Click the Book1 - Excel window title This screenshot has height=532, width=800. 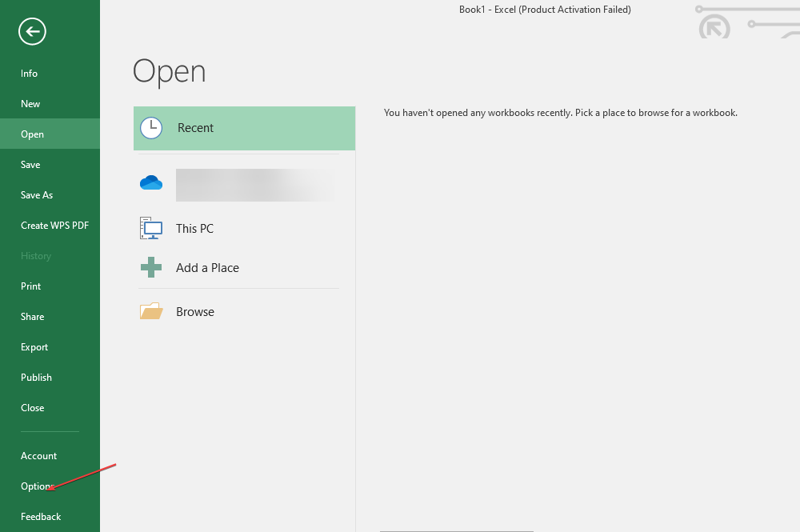tap(545, 10)
